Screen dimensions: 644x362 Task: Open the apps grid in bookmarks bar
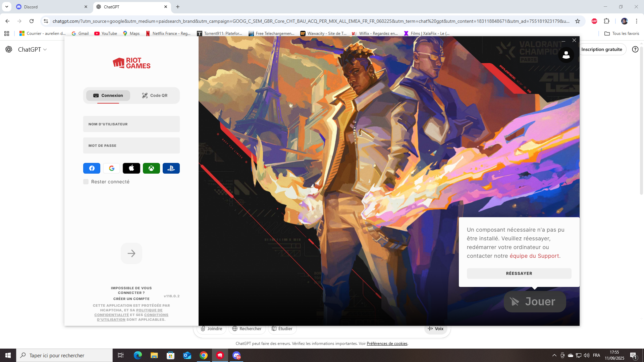pyautogui.click(x=7, y=34)
